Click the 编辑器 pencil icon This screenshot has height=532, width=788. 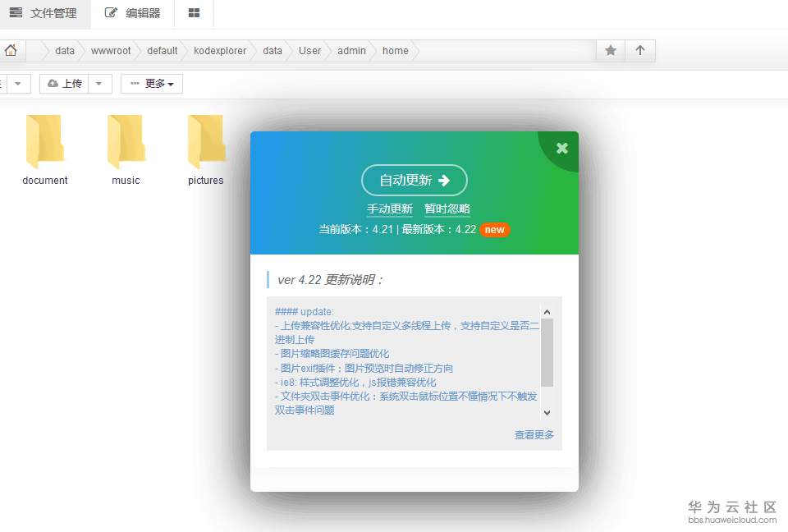tap(112, 13)
